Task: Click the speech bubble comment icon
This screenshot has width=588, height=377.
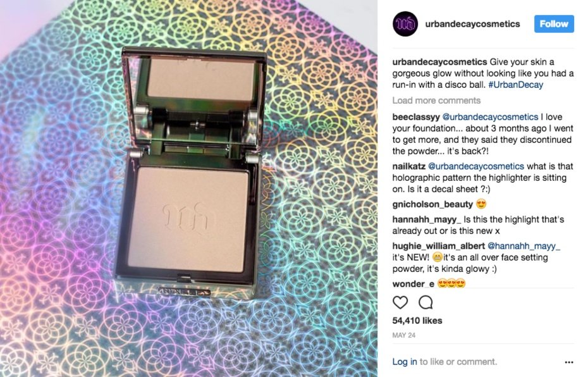Action: (426, 302)
